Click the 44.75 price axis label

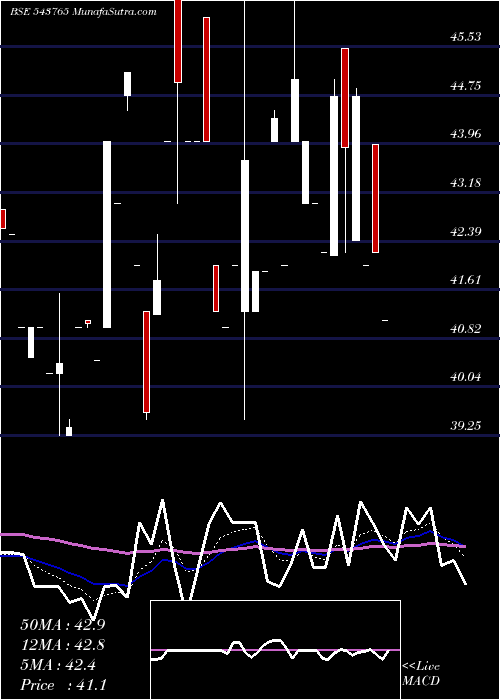(466, 86)
